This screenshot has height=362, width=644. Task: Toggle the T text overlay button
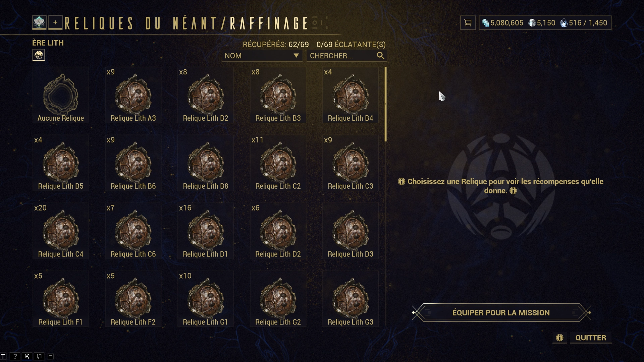coord(3,356)
